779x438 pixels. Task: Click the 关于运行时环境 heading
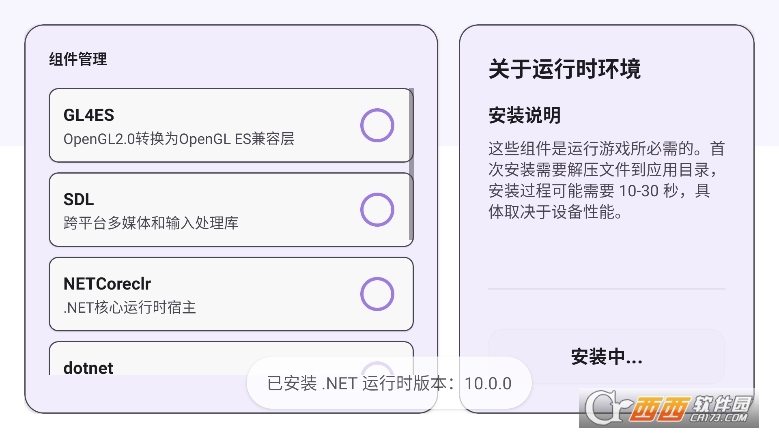tap(564, 69)
